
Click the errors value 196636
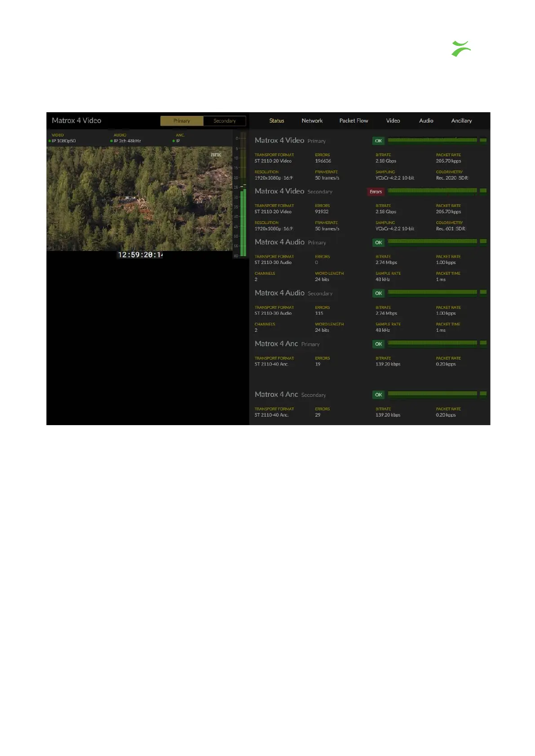[323, 161]
